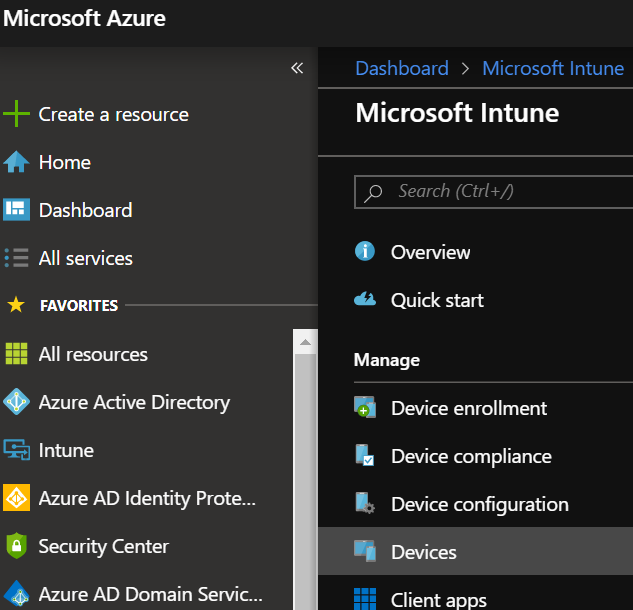Click the Intune monitor icon in favorites
The width and height of the screenshot is (633, 610).
(17, 450)
